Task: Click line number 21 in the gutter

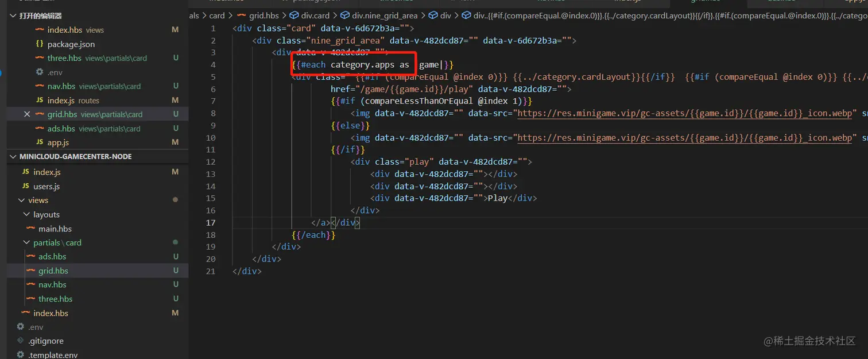Action: 211,271
